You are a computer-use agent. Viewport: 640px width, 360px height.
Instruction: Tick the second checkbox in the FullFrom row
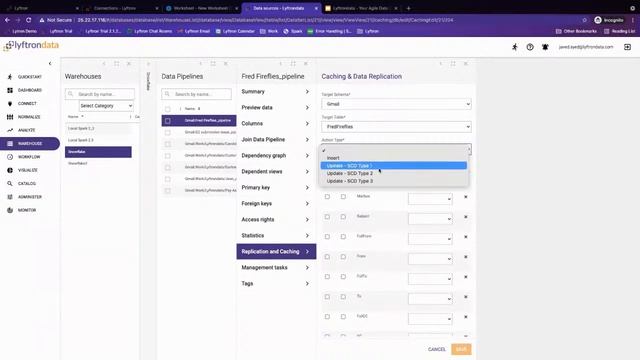[x=343, y=237]
